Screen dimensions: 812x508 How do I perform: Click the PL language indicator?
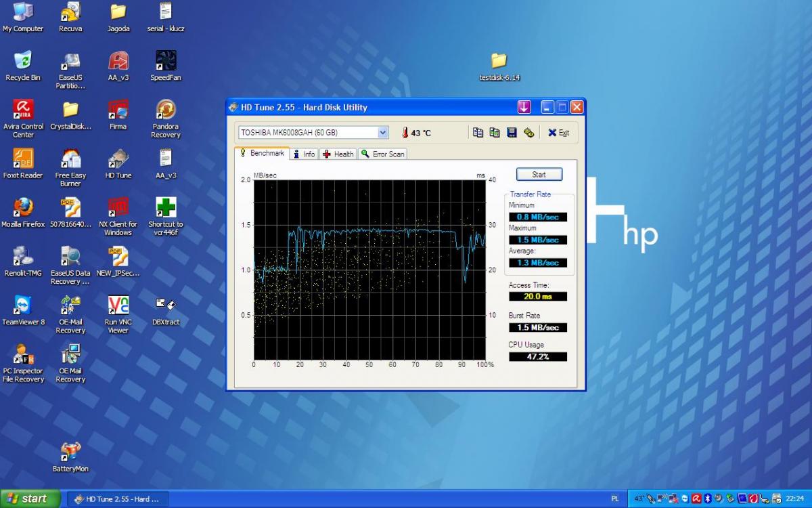coord(615,499)
